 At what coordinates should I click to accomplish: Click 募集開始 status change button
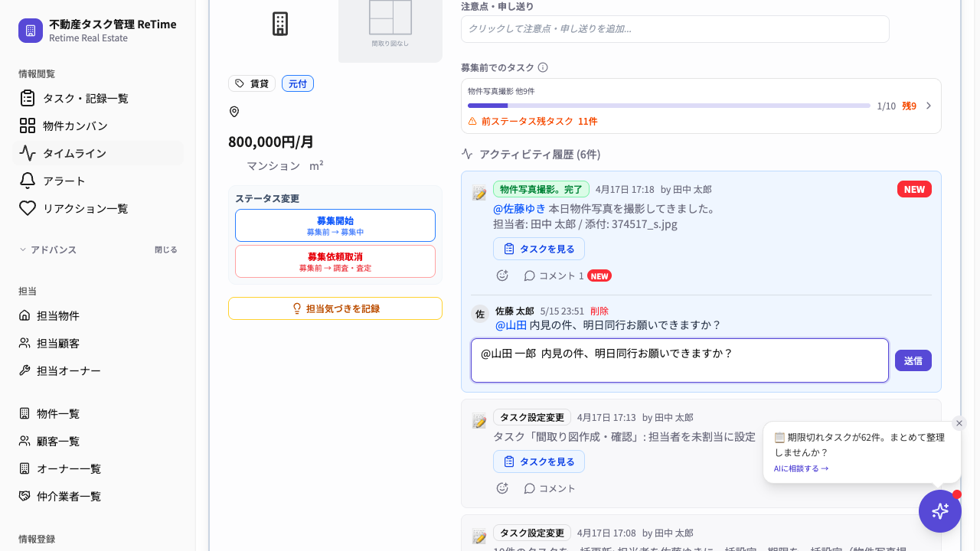coord(335,225)
